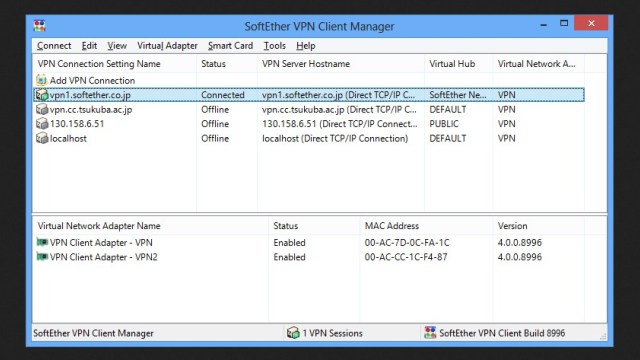Click the PUBLIC virtual hub cell
The height and width of the screenshot is (360, 640).
point(444,124)
